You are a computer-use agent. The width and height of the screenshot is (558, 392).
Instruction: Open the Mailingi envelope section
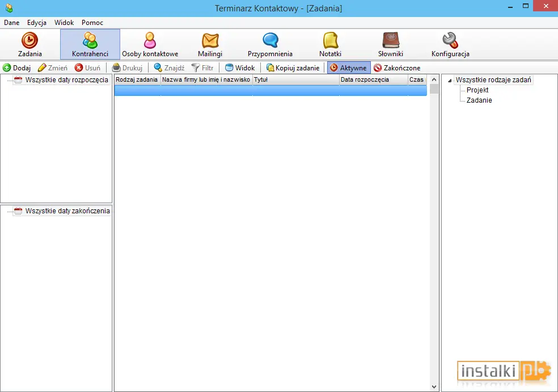(210, 44)
